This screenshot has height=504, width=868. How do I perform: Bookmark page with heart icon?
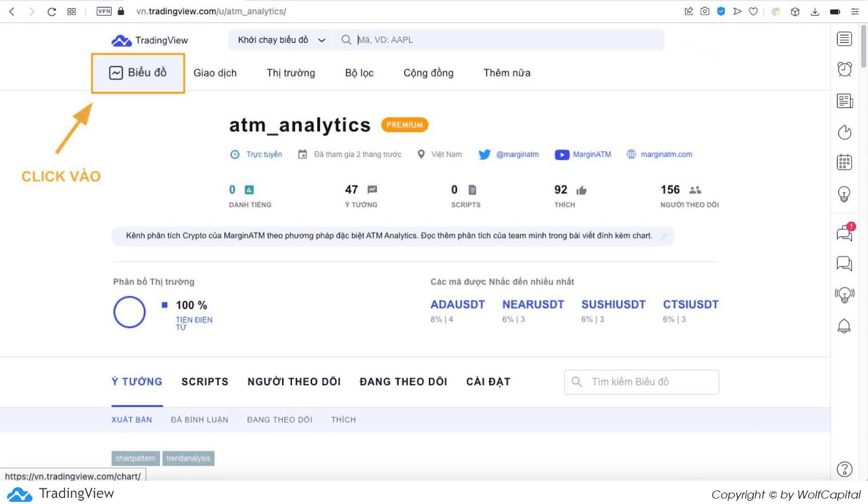[753, 11]
